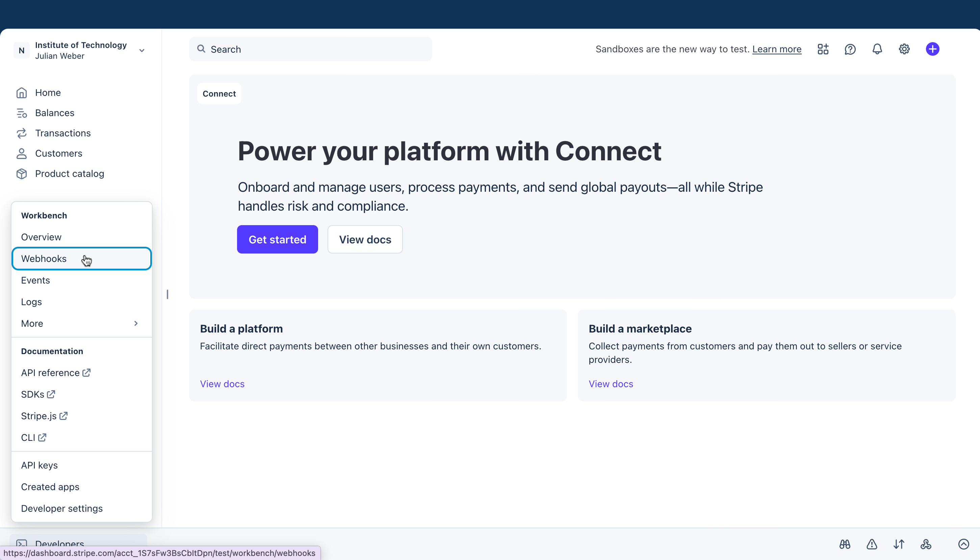Click the search magnifier icon

pos(201,49)
